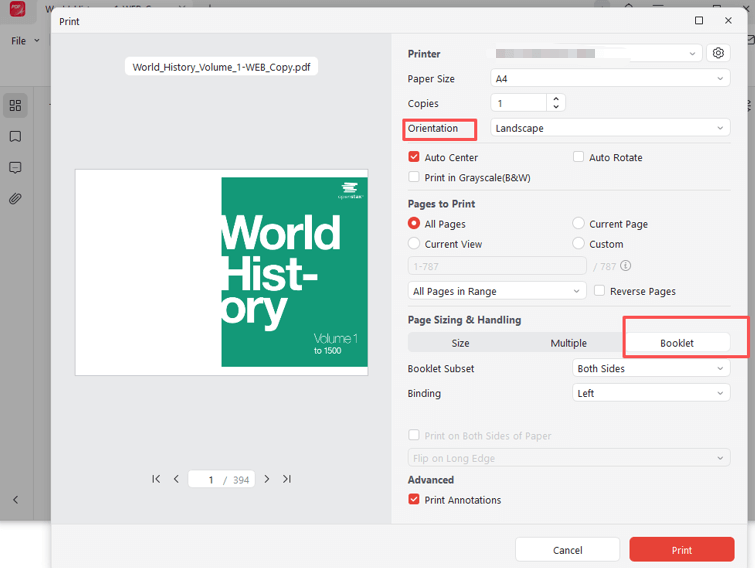Click the 394 total pages text
This screenshot has height=568, width=755.
tap(241, 480)
